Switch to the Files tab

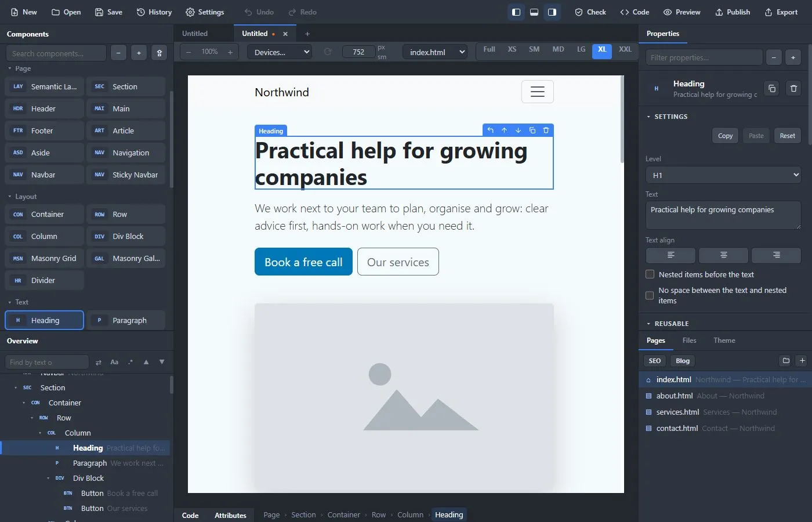(x=689, y=340)
